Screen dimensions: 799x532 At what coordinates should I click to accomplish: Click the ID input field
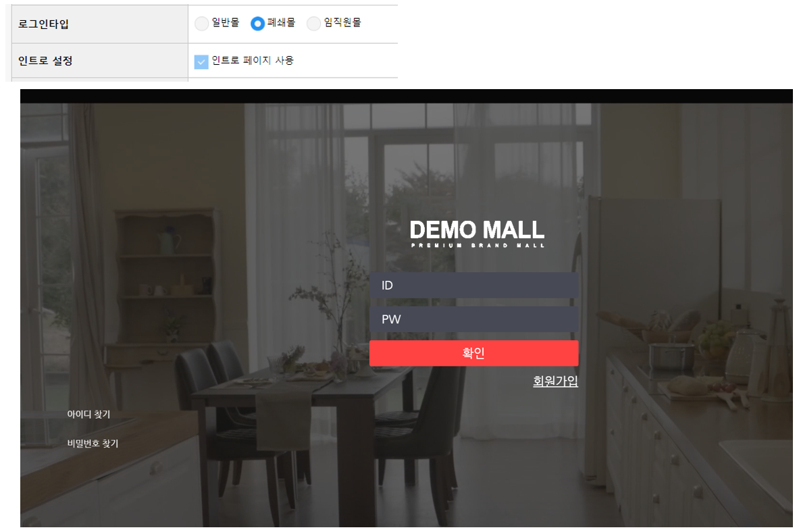pos(474,286)
